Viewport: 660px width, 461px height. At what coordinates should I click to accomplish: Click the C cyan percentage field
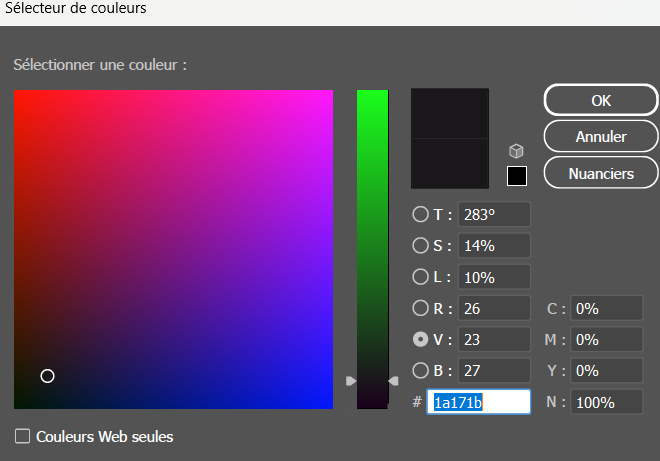click(606, 308)
